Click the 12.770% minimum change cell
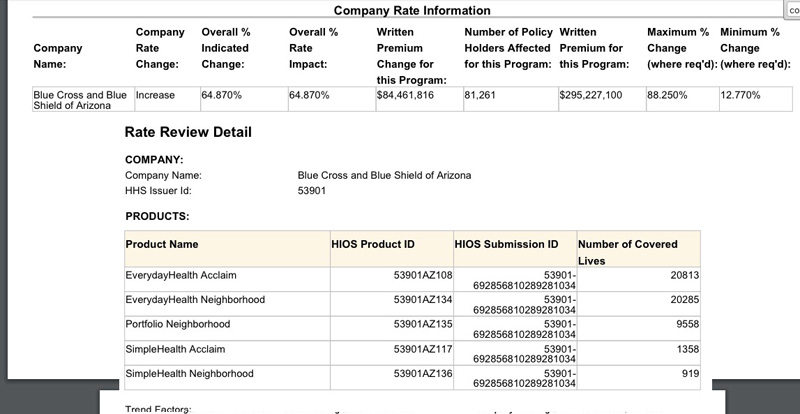The height and width of the screenshot is (414, 800). [740, 96]
